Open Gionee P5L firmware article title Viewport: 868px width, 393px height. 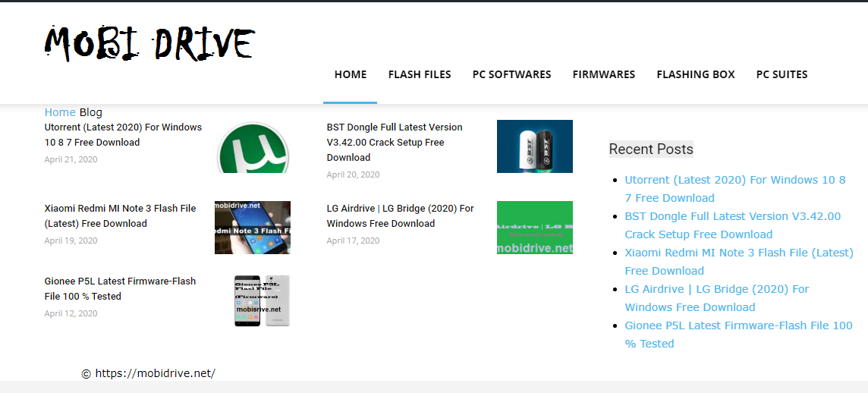[x=120, y=288]
